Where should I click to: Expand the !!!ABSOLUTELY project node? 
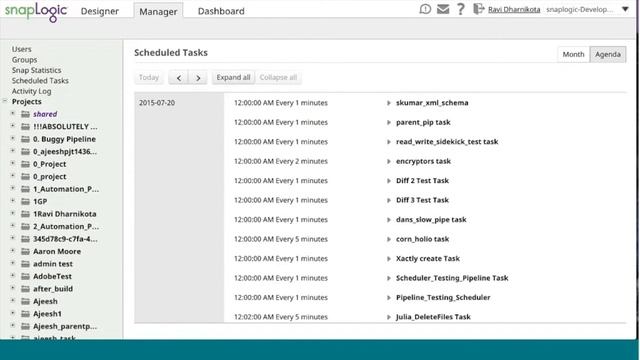pyautogui.click(x=13, y=126)
